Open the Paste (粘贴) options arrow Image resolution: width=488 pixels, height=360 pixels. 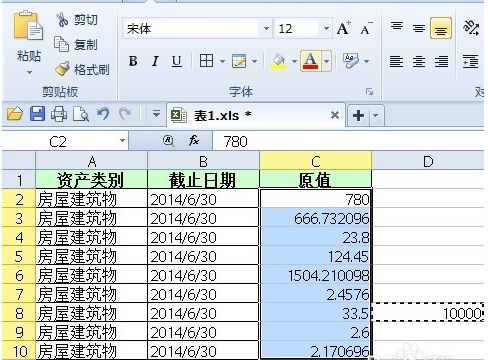[x=29, y=72]
